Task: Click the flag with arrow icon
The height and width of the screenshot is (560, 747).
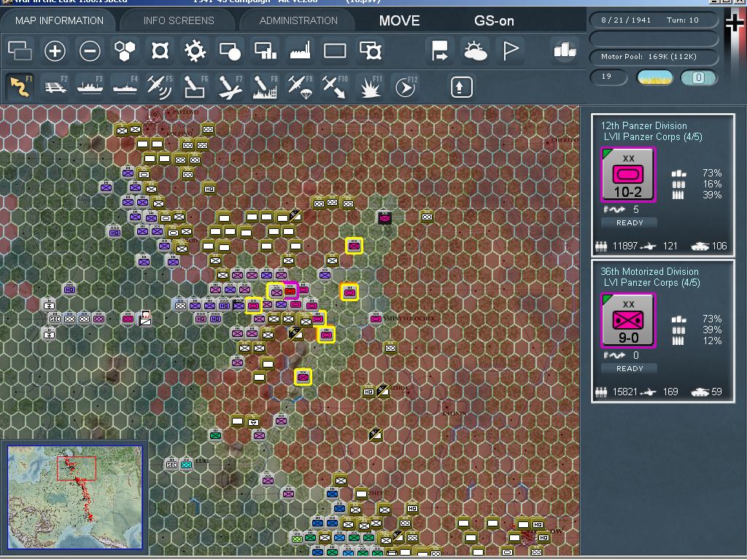Action: [439, 51]
